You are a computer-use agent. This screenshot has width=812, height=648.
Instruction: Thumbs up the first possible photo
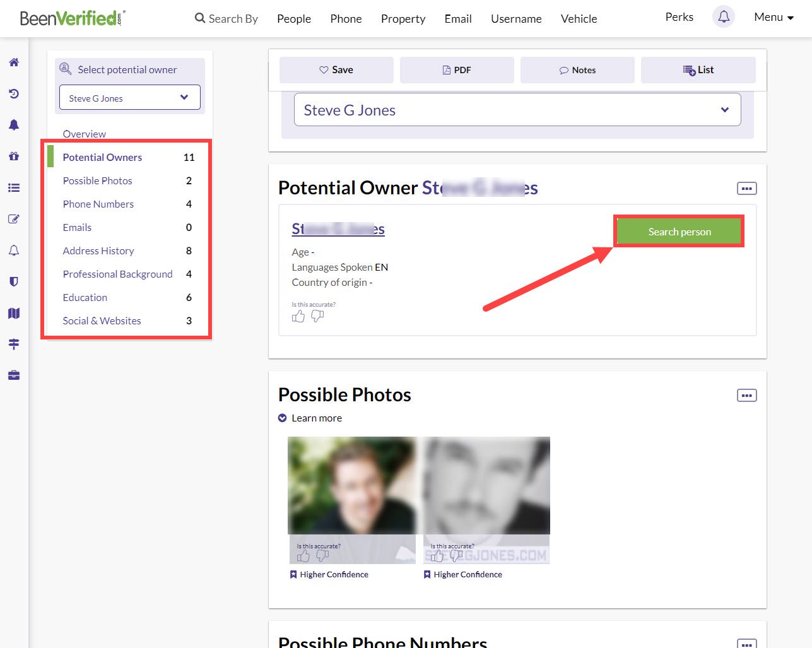click(303, 556)
